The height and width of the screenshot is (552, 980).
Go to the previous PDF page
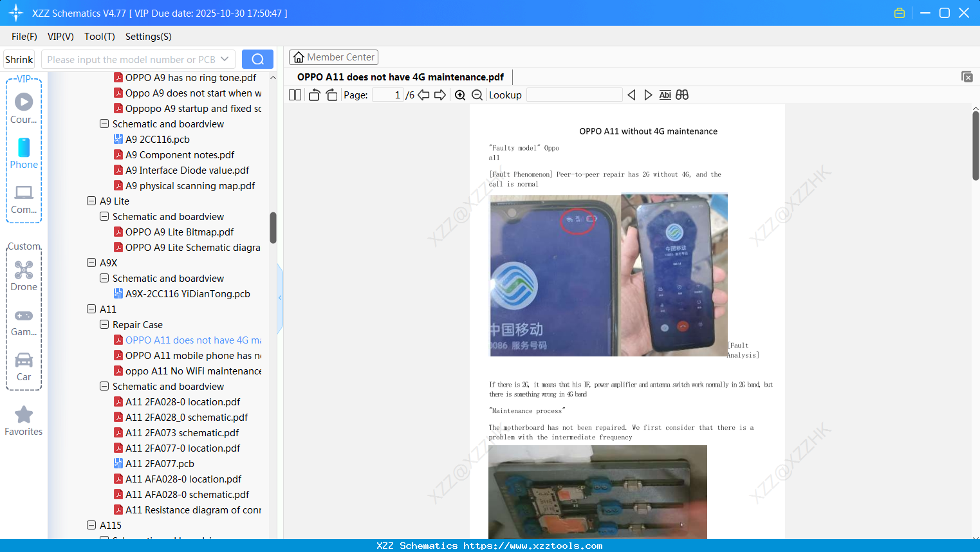pos(423,95)
